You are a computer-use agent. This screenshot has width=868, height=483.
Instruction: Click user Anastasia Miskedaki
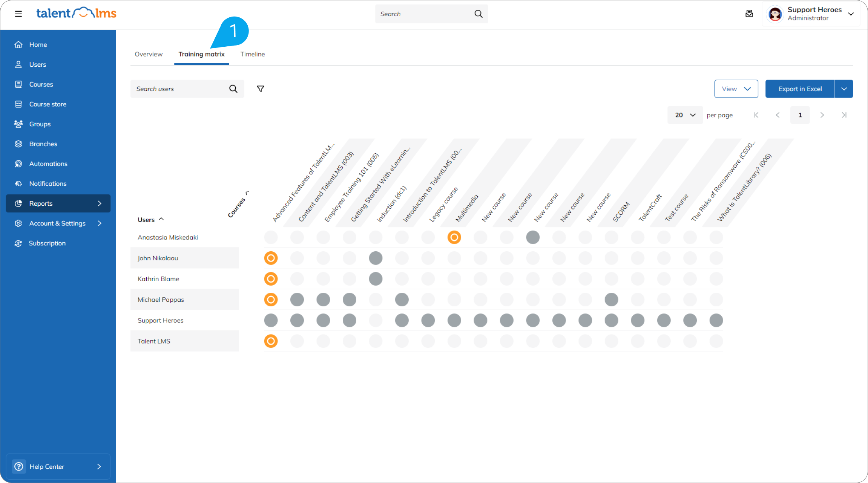[x=168, y=237]
